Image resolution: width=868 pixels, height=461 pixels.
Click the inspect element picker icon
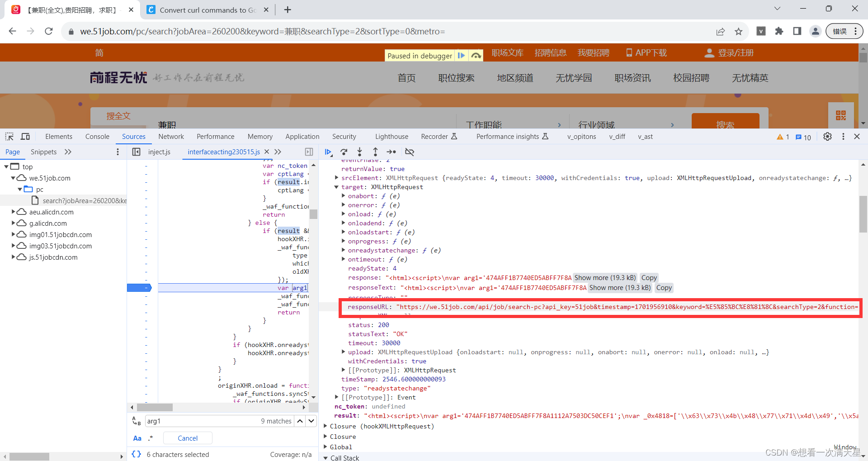9,137
